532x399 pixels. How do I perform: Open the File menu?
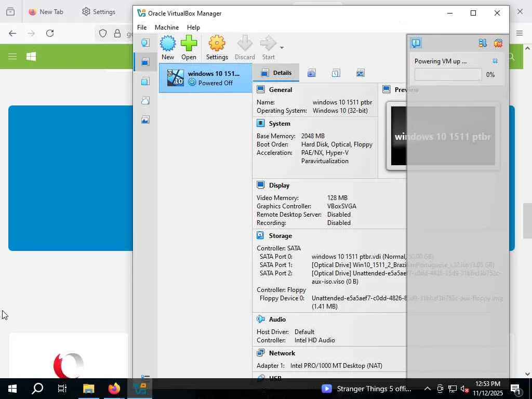[x=142, y=28]
